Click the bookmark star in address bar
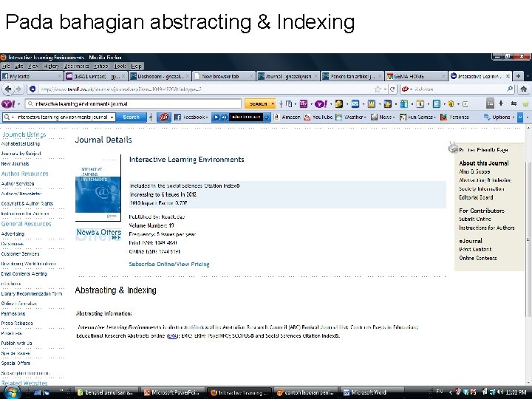This screenshot has width=532, height=399. click(x=378, y=89)
